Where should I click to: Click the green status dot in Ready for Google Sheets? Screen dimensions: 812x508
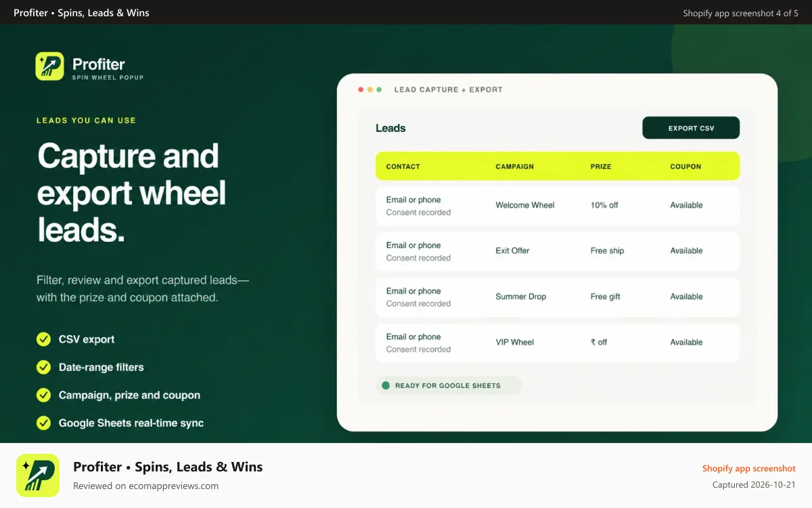[386, 385]
